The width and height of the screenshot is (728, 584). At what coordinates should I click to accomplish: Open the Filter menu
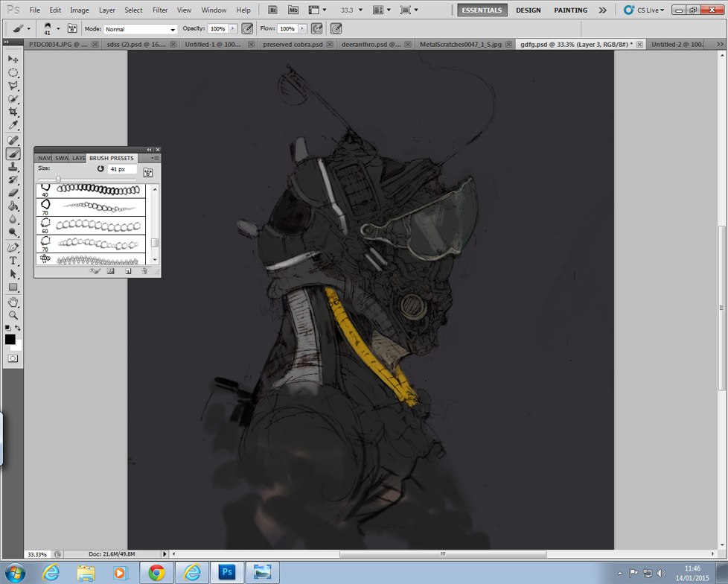160,10
